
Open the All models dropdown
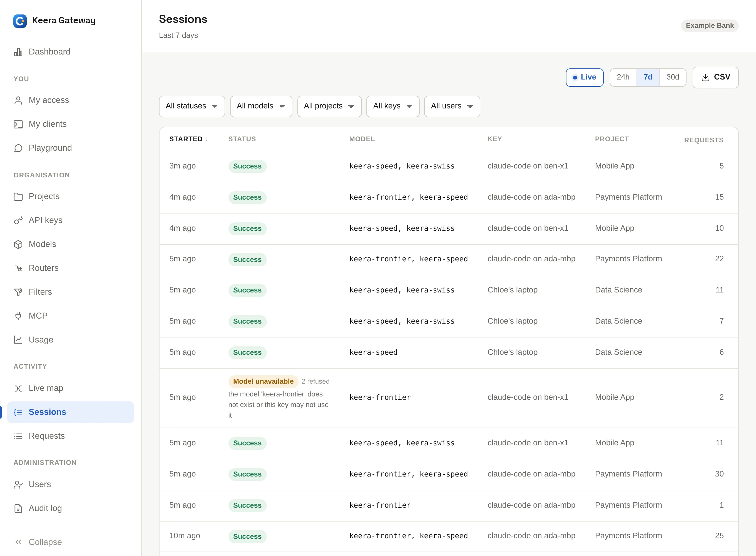coord(261,106)
